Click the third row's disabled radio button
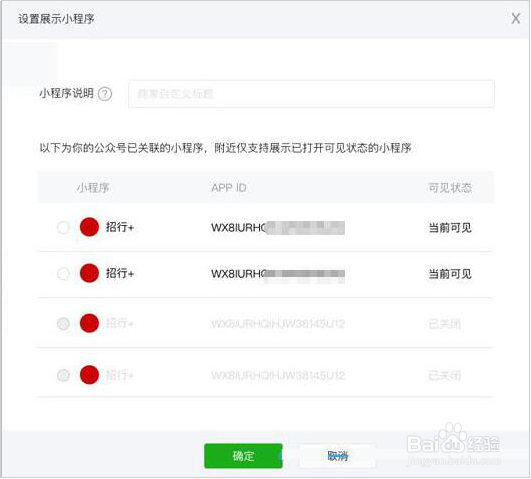 (63, 324)
